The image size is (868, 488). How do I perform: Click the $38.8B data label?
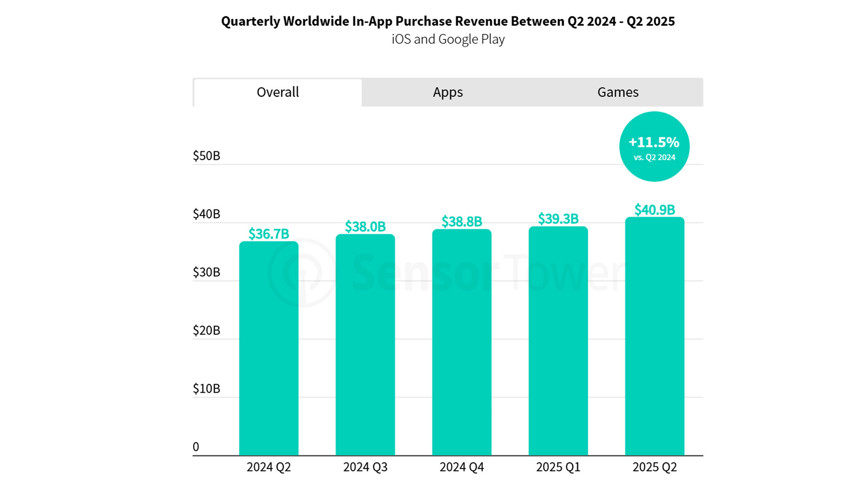click(x=462, y=222)
